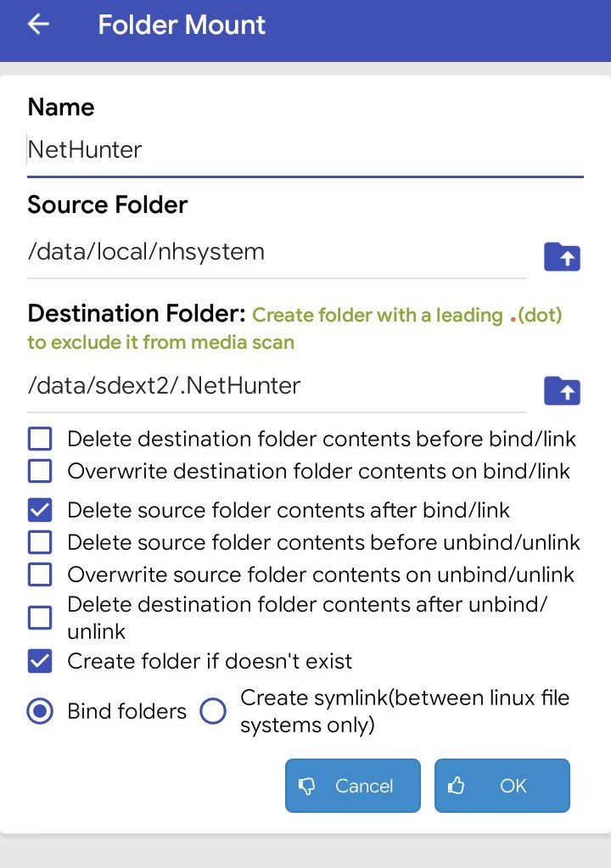This screenshot has width=611, height=868.
Task: Enable delete destination contents before bind/link
Action: coord(40,439)
